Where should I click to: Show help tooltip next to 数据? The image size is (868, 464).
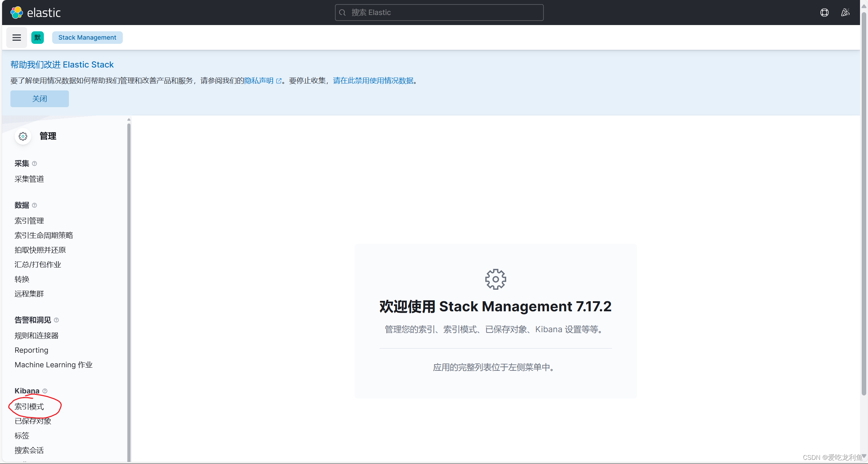pyautogui.click(x=34, y=205)
